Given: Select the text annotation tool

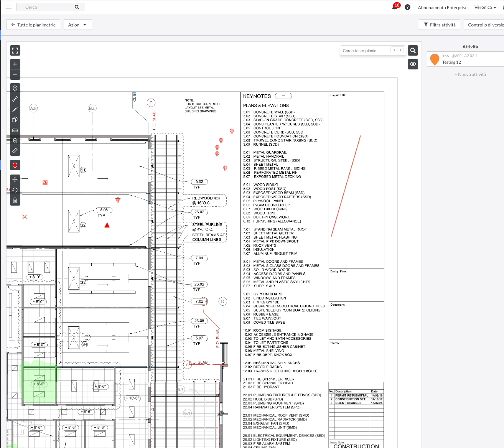Looking at the screenshot, I should (x=15, y=140).
